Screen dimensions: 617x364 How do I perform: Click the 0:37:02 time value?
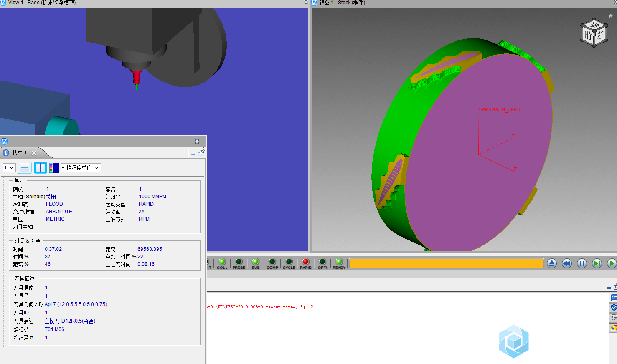(x=53, y=249)
